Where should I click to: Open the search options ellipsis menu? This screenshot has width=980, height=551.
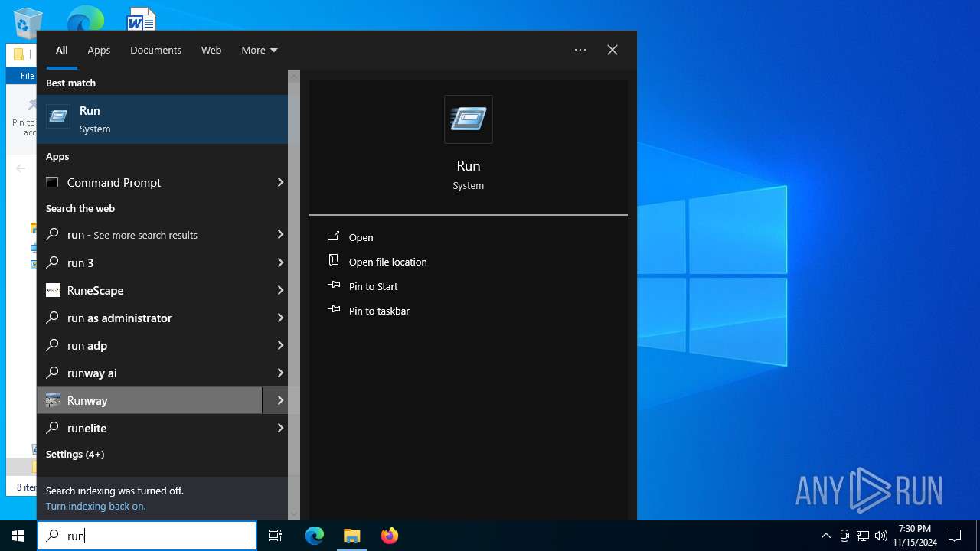(x=580, y=50)
